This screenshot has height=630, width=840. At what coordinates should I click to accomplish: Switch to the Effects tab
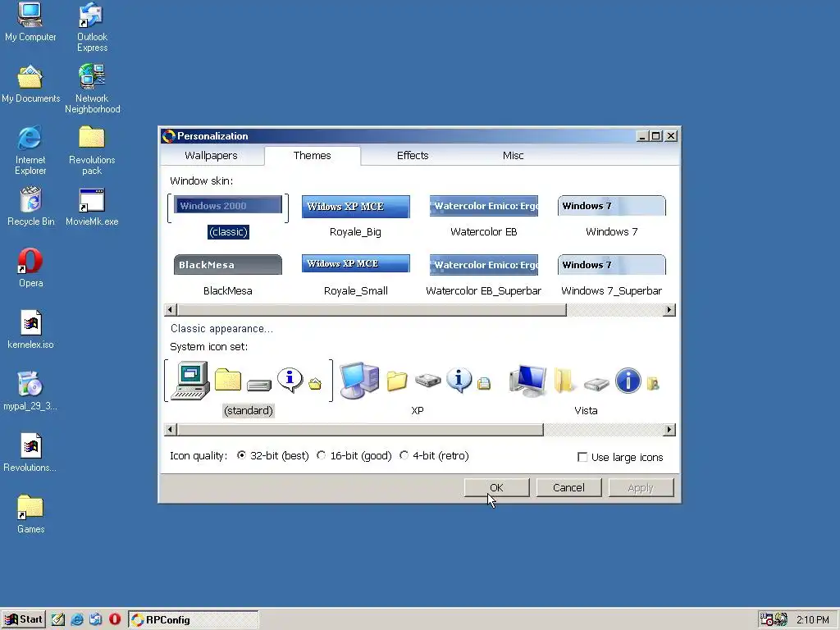tap(413, 155)
